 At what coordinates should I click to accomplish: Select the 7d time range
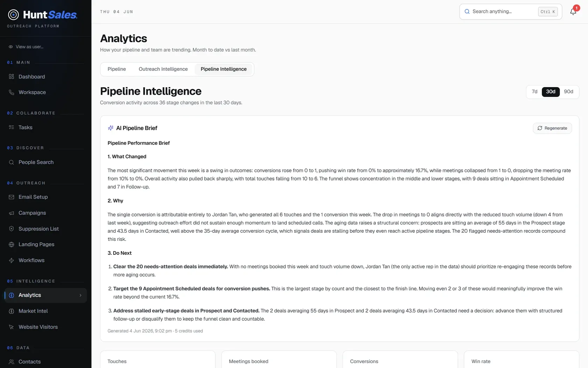534,92
